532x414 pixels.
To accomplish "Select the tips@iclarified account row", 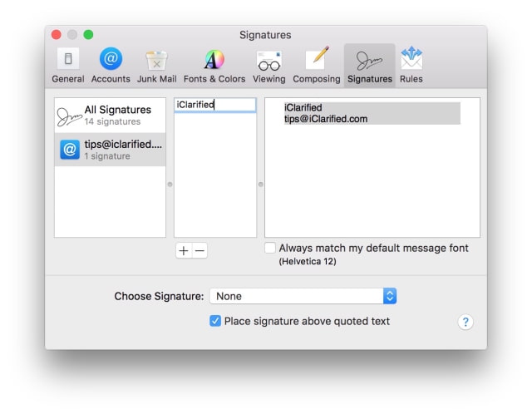I will click(110, 150).
